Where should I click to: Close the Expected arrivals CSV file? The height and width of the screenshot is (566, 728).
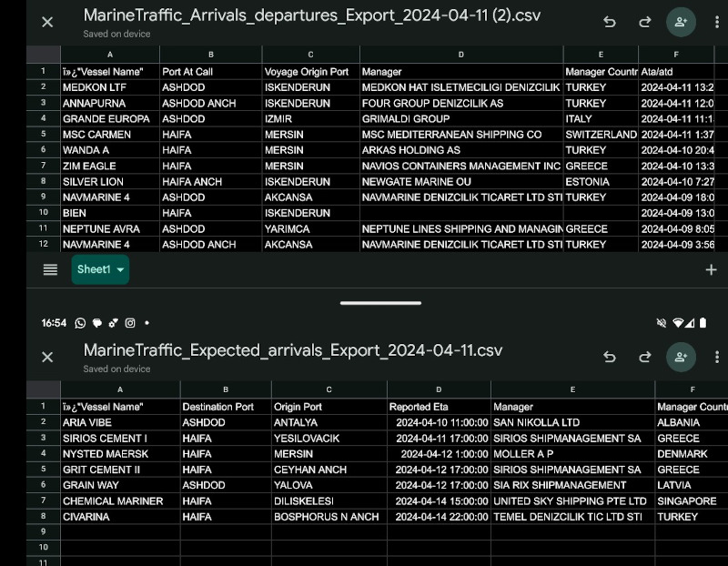[47, 357]
